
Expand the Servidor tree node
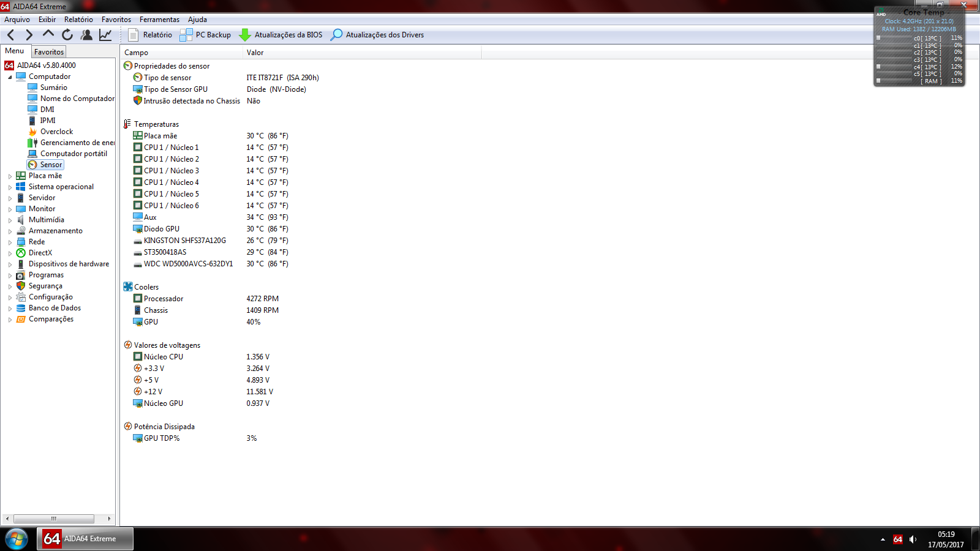pos(10,198)
